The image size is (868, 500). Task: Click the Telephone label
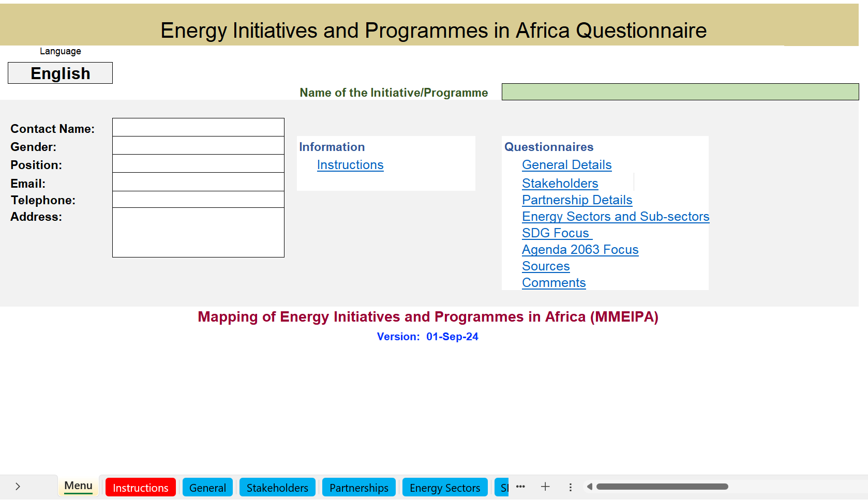(x=43, y=200)
